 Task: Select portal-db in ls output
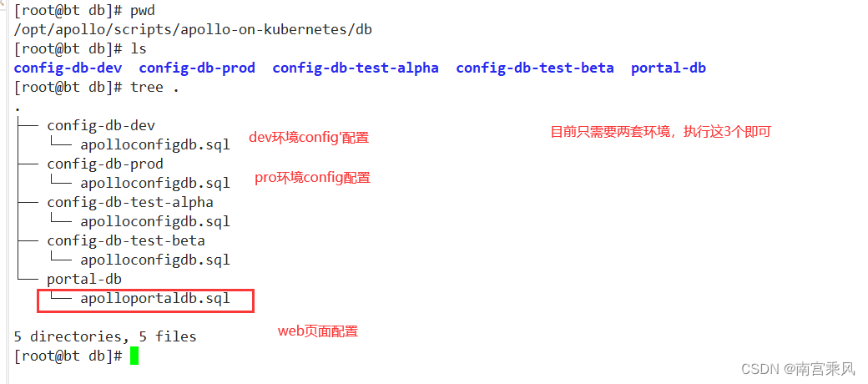click(669, 68)
